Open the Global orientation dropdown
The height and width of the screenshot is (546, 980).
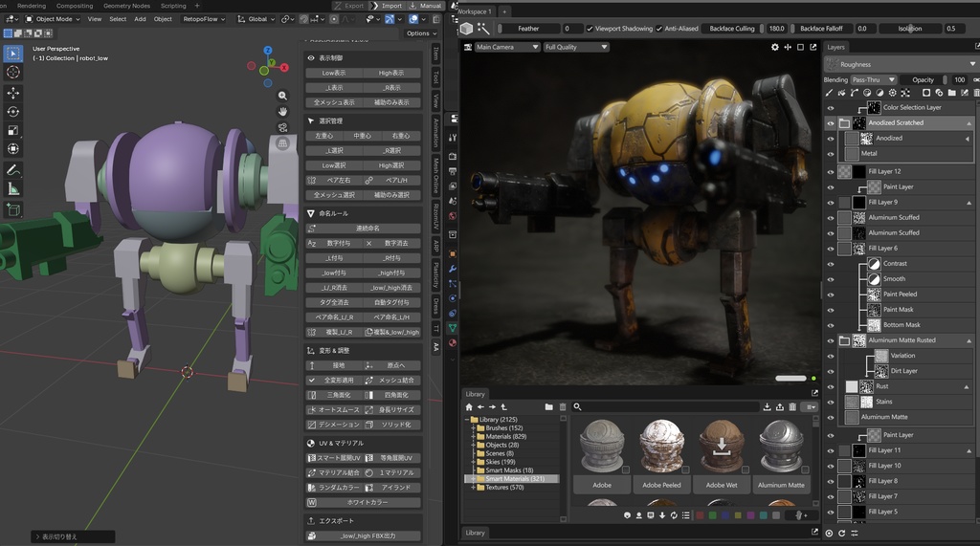(x=256, y=19)
